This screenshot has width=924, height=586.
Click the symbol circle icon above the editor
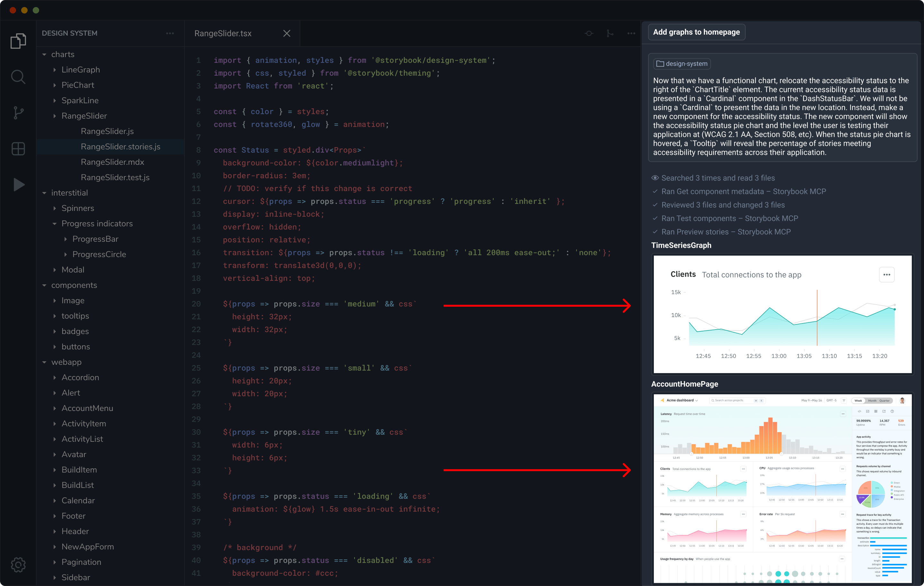tap(589, 33)
